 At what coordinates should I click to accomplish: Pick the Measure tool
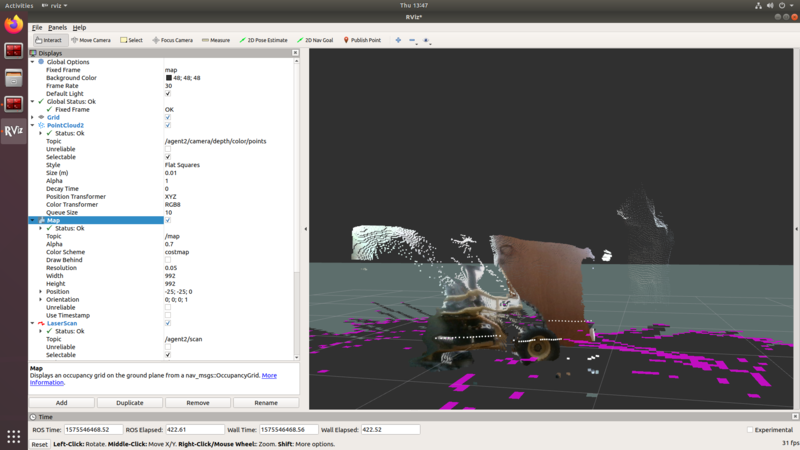click(216, 40)
